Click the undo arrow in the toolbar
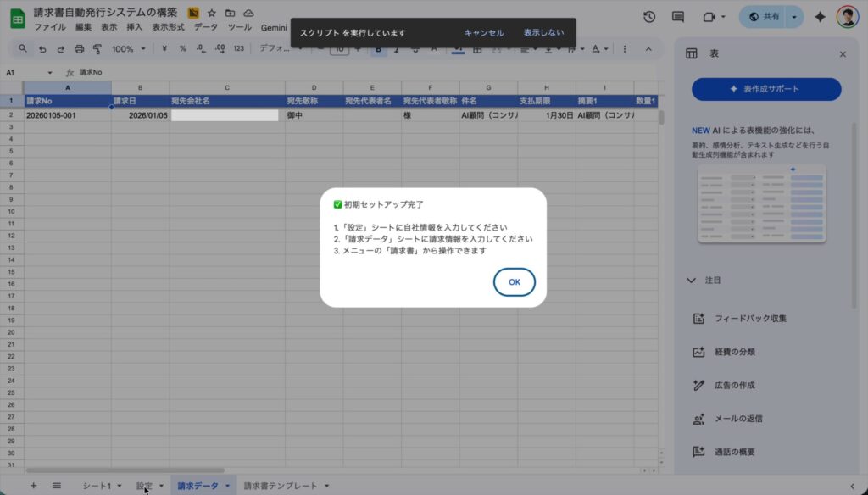The image size is (868, 495). click(x=42, y=49)
